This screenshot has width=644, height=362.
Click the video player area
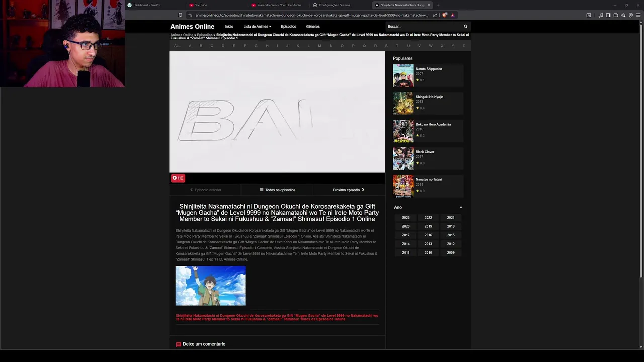tap(277, 112)
